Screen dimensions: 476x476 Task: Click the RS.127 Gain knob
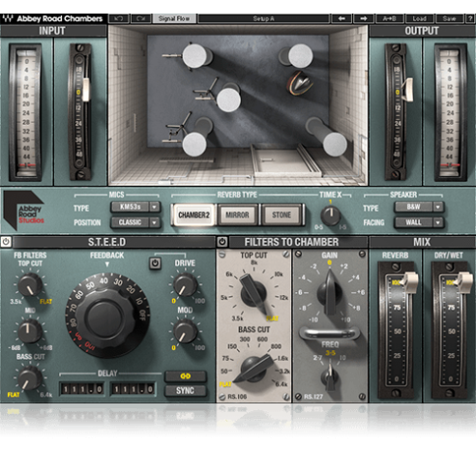[x=330, y=293]
